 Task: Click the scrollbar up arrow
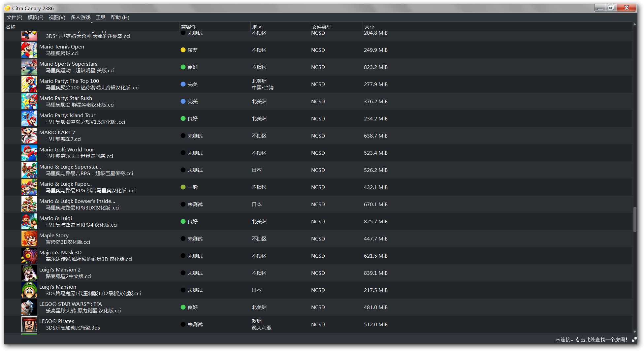tap(635, 24)
